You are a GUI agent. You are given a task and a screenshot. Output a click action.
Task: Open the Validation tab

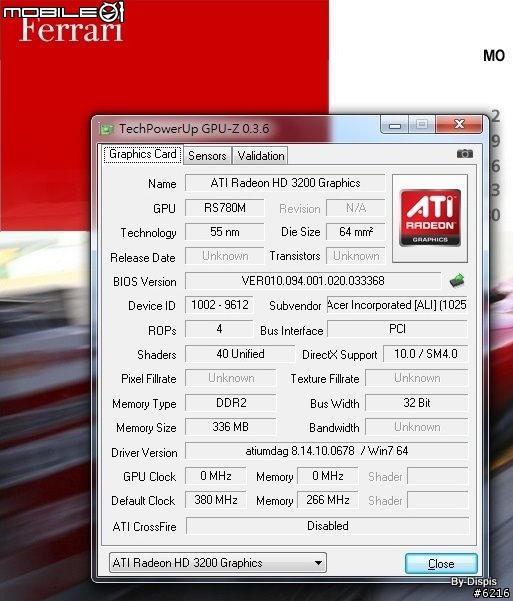(261, 156)
